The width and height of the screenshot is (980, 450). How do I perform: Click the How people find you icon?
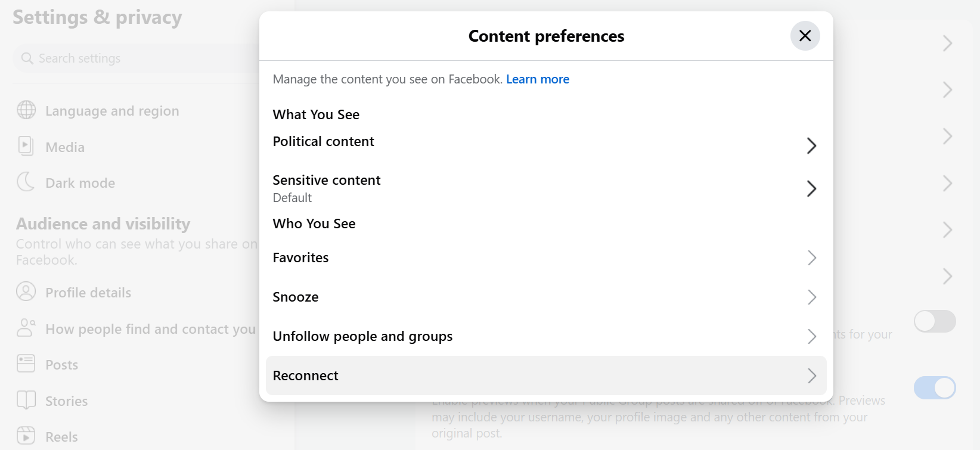click(x=26, y=328)
